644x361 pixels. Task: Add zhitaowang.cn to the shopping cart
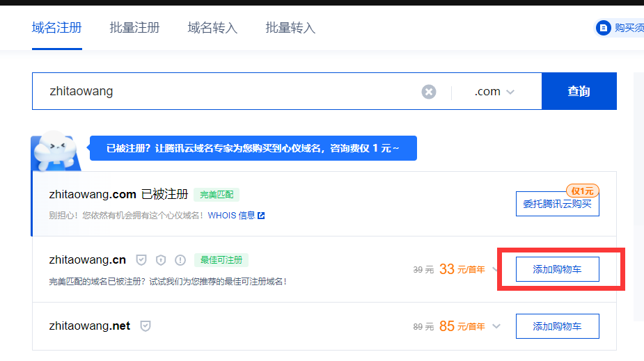(x=558, y=269)
